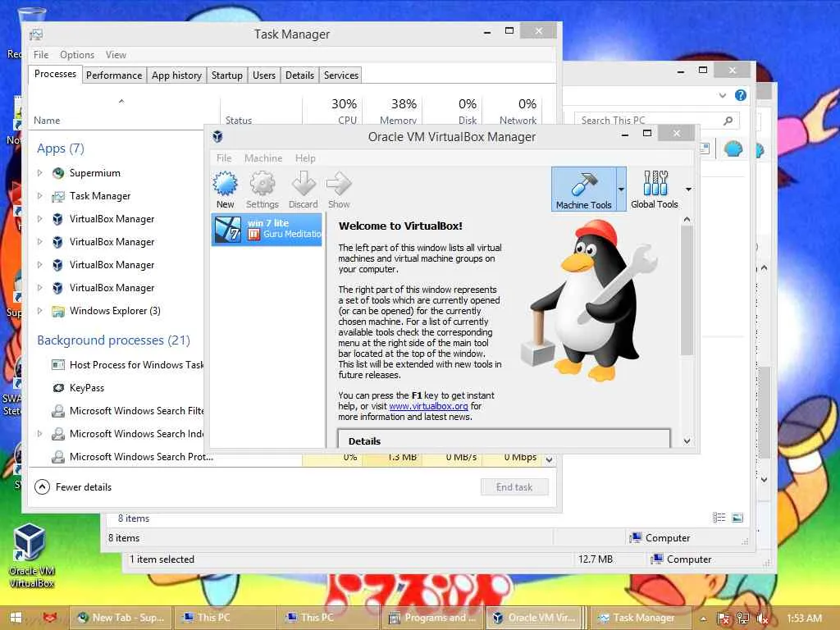Switch to the Performance tab in Task Manager

(114, 75)
